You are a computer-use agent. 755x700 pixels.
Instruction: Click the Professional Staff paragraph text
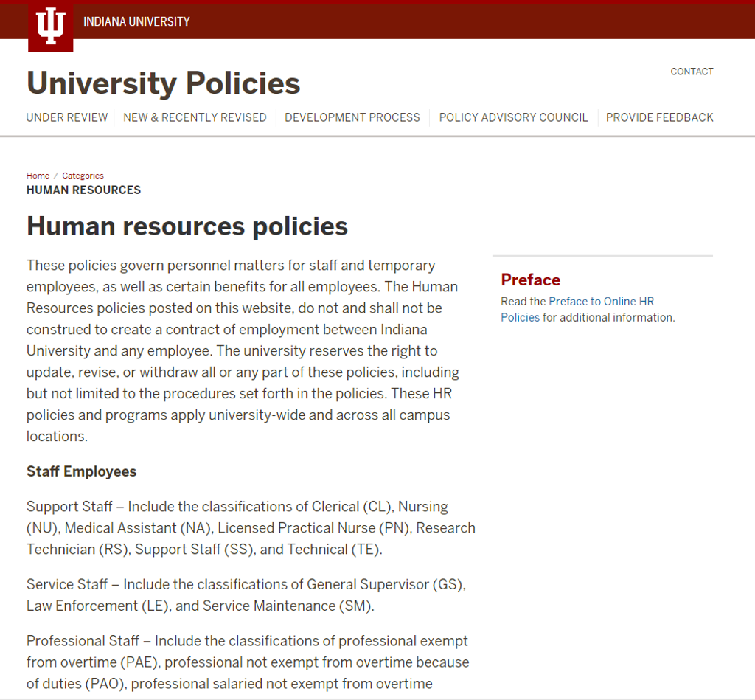[x=248, y=662]
